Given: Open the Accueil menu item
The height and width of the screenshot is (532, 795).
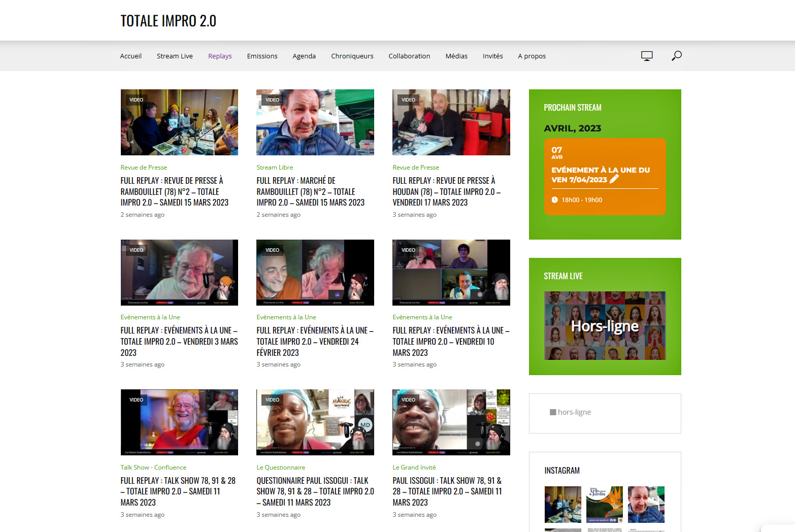Looking at the screenshot, I should (x=130, y=56).
